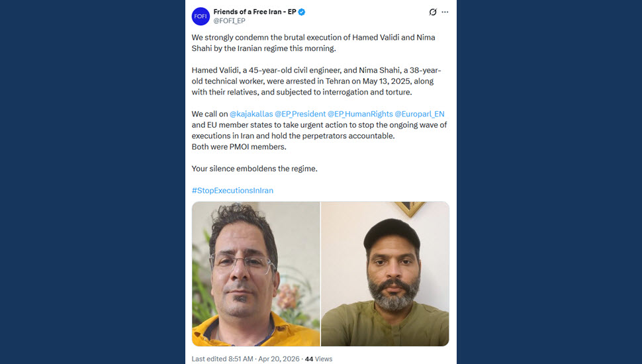Click the #StopExecutionsInIran hashtag
Image resolution: width=642 pixels, height=364 pixels.
point(232,191)
